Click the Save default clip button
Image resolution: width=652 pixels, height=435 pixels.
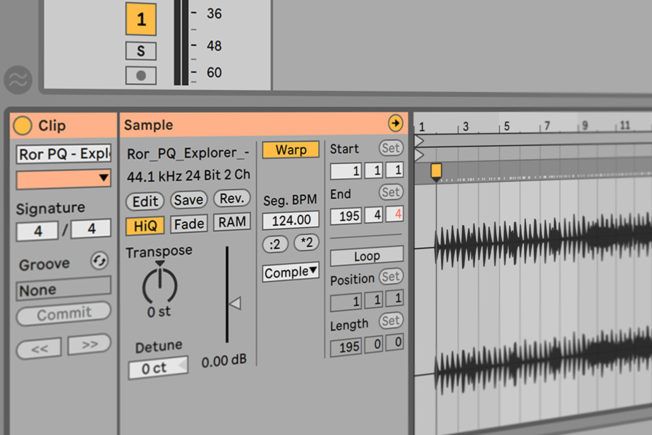pos(188,200)
